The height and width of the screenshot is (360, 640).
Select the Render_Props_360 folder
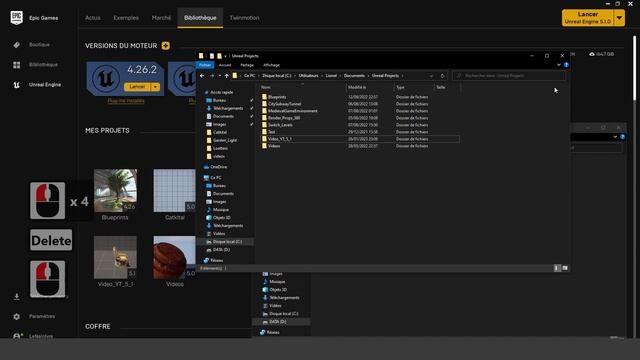(x=284, y=118)
